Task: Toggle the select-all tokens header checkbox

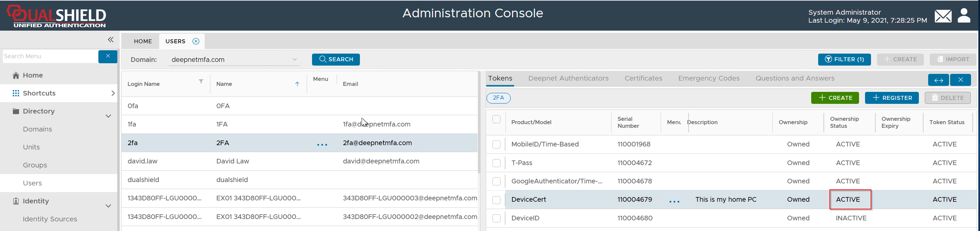Action: tap(496, 119)
